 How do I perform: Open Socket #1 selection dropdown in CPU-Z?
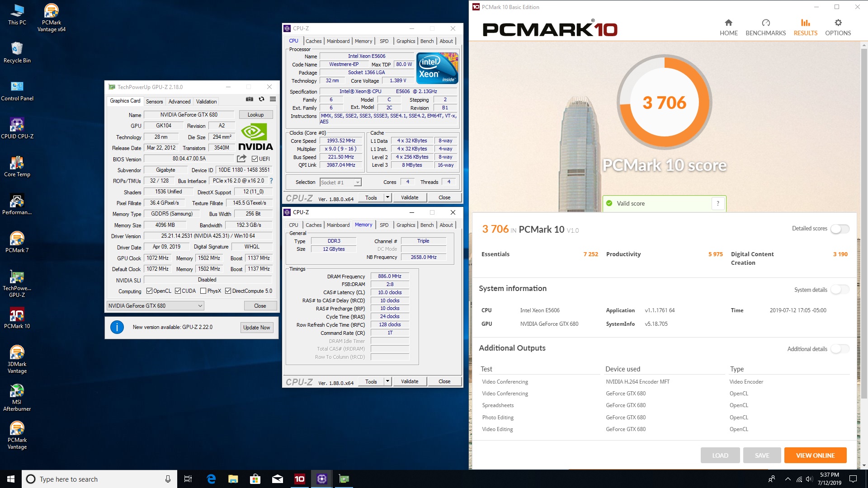tap(340, 183)
